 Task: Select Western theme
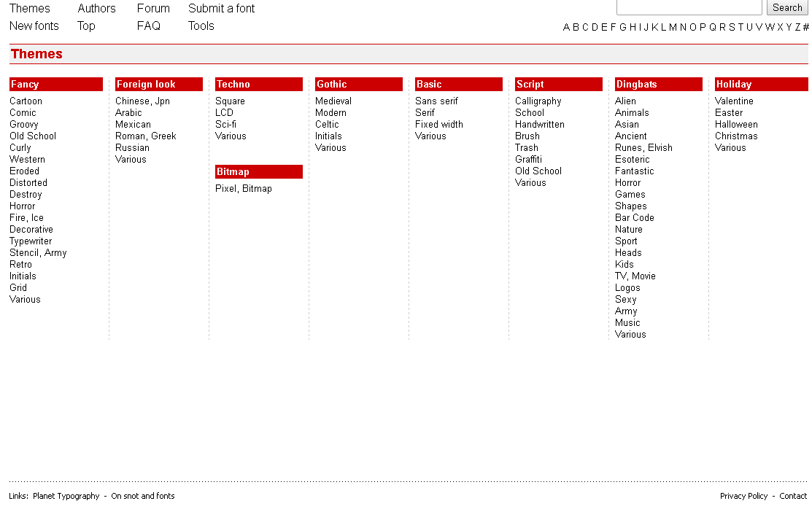click(27, 160)
